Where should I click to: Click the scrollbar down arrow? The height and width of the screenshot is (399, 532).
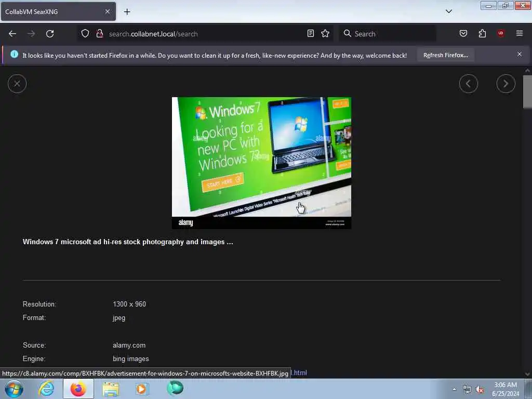tap(527, 374)
